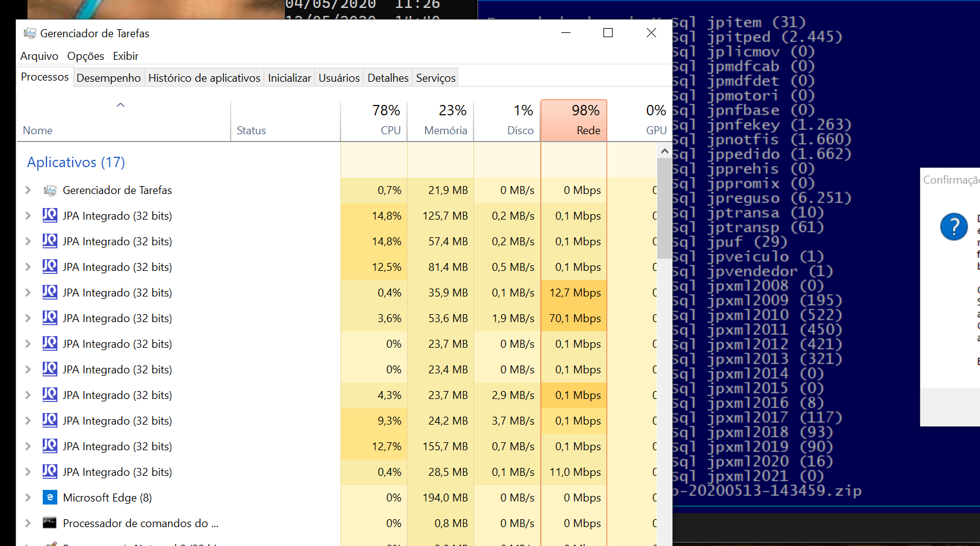Viewport: 980px width, 546px height.
Task: Expand the JPA Integrado row using 125,7 MB
Action: [28, 216]
